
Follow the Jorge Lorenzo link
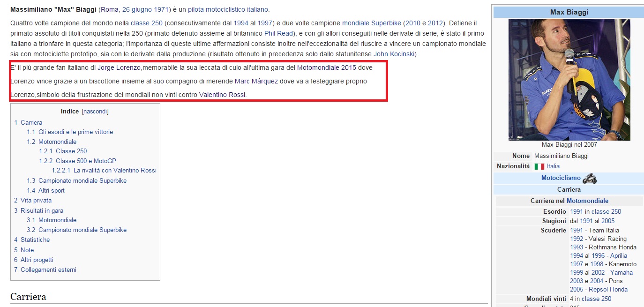(x=119, y=67)
